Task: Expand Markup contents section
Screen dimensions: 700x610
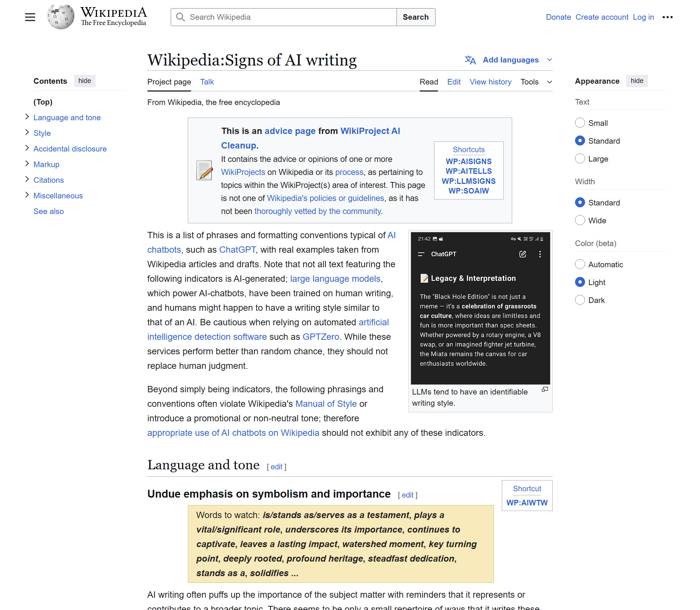Action: pyautogui.click(x=27, y=164)
